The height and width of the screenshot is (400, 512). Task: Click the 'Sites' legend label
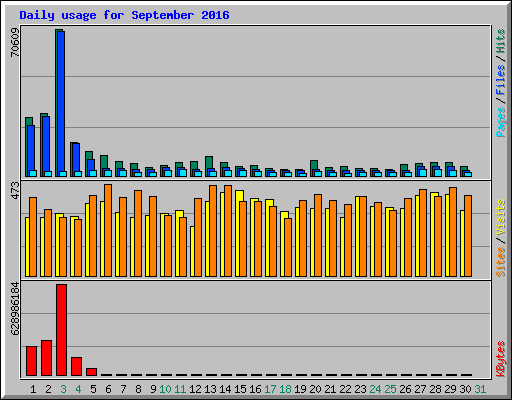501,262
